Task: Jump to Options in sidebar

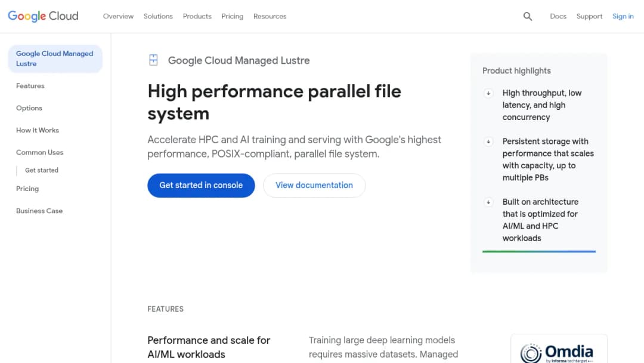Action: click(29, 108)
